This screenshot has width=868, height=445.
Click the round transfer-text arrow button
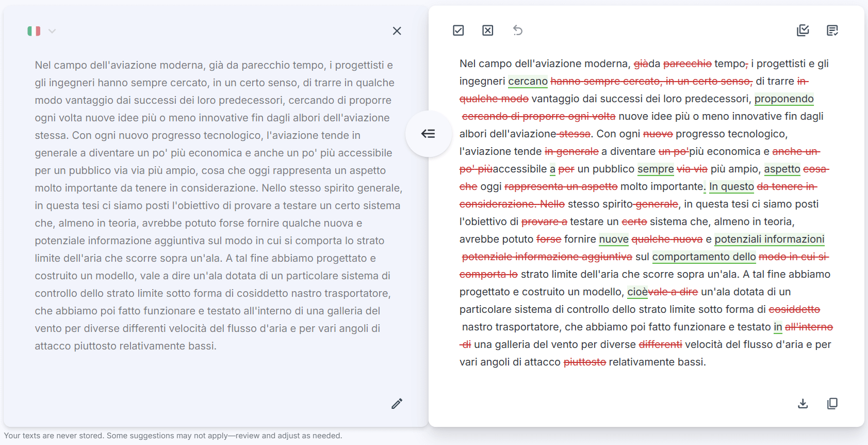(428, 134)
